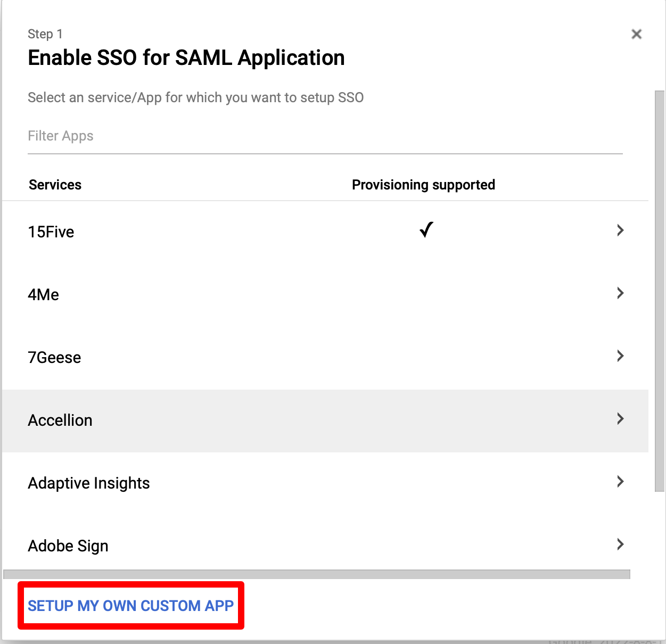
Task: Expand the Accellion row arrow
Action: click(620, 419)
